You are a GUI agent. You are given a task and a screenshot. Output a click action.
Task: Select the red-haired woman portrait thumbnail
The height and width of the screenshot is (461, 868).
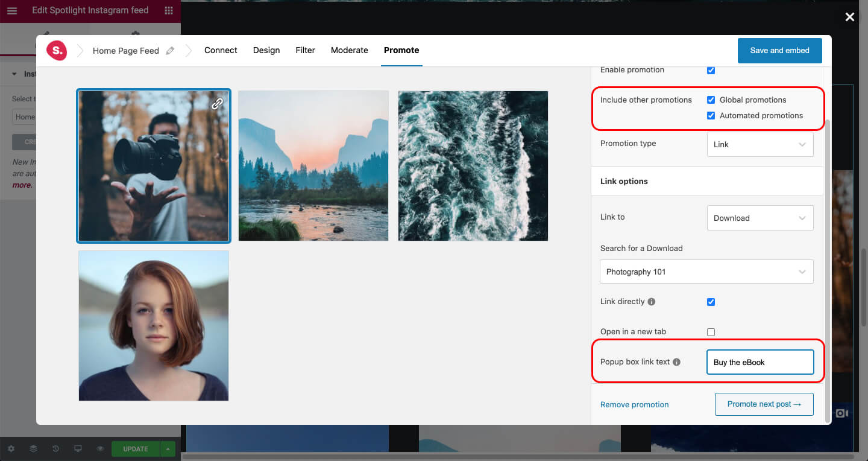click(154, 326)
